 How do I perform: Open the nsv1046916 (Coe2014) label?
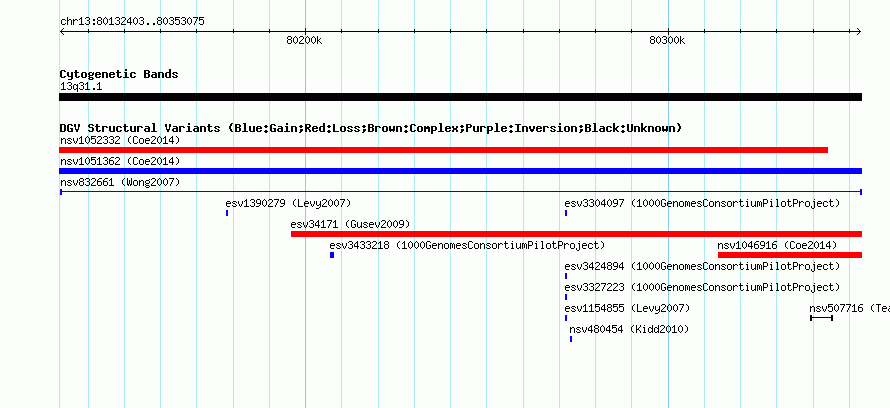778,245
